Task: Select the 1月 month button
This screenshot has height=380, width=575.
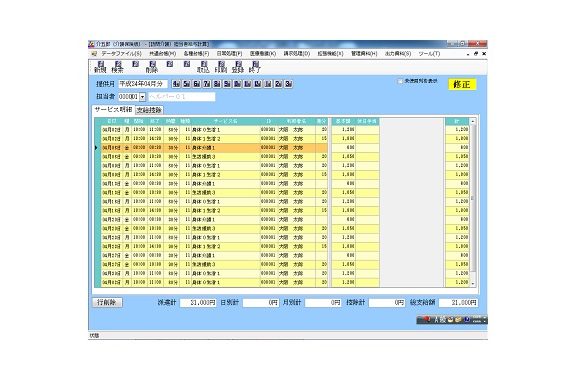Action: point(268,84)
